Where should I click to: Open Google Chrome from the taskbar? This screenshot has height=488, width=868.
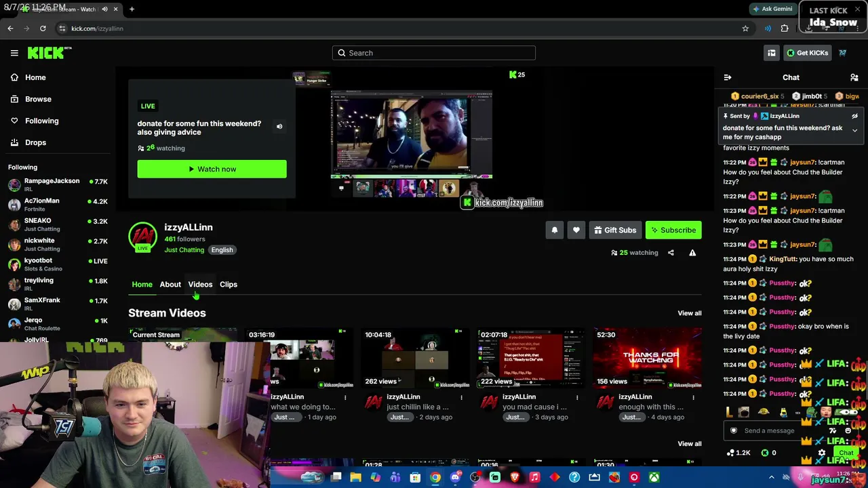point(435,477)
